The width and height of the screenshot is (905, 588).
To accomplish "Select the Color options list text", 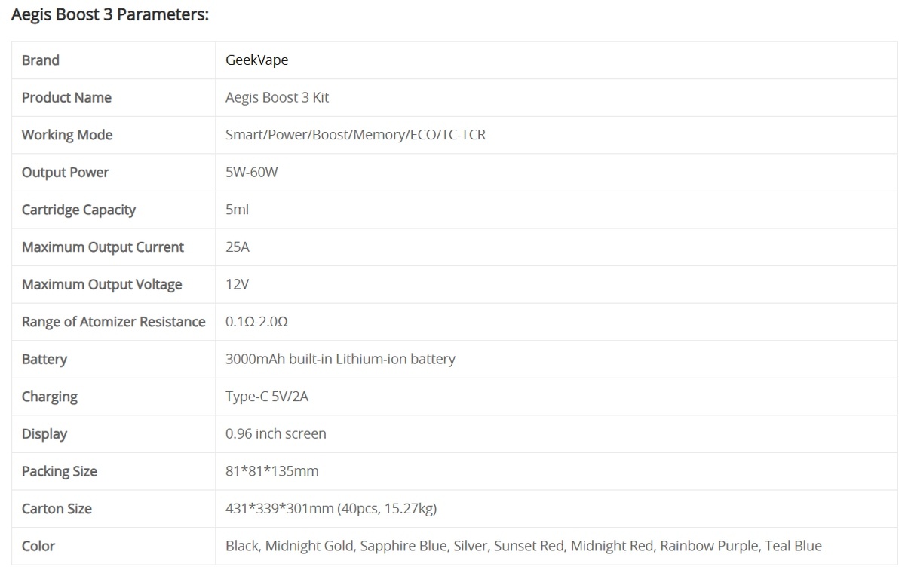I will (x=523, y=546).
